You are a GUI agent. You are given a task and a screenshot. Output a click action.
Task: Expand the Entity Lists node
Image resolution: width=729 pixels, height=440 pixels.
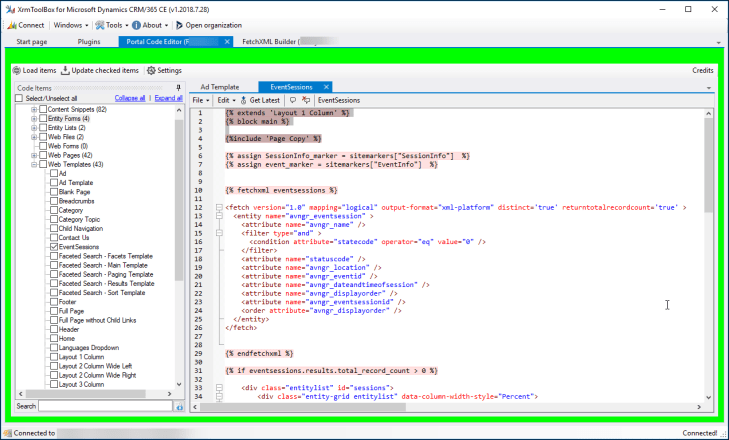(x=34, y=127)
